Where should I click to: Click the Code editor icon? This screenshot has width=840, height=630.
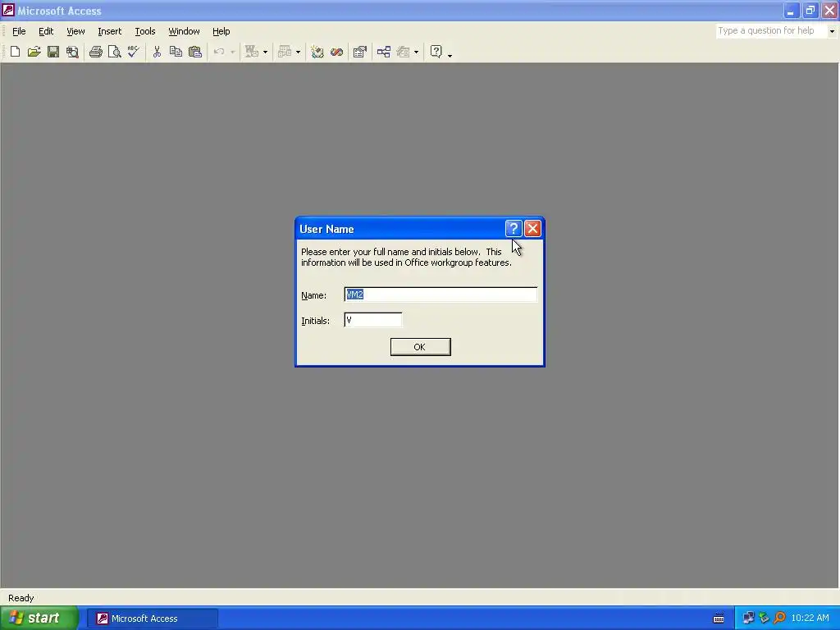coord(317,52)
